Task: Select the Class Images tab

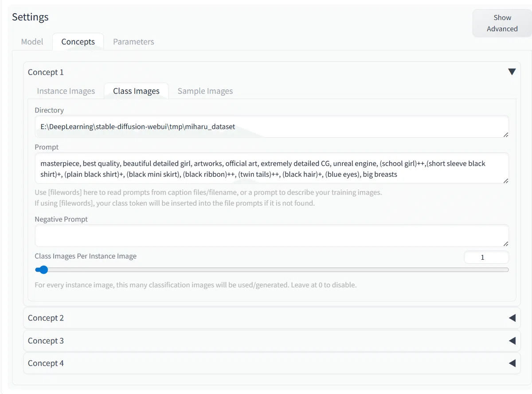Action: pos(136,91)
